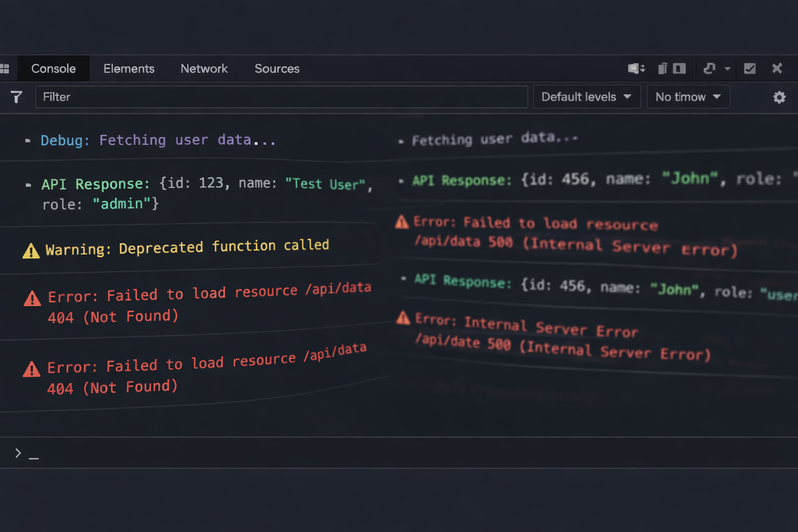Click the first 404 error triangle icon
798x532 pixels.
tap(32, 299)
